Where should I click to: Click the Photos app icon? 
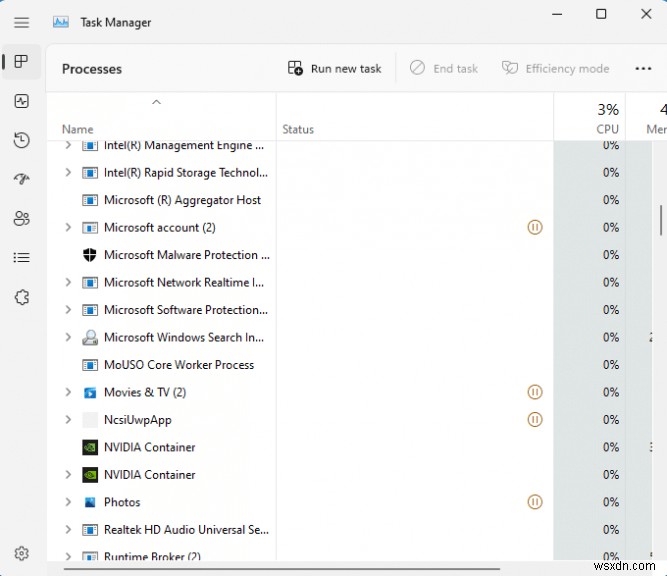pyautogui.click(x=90, y=502)
